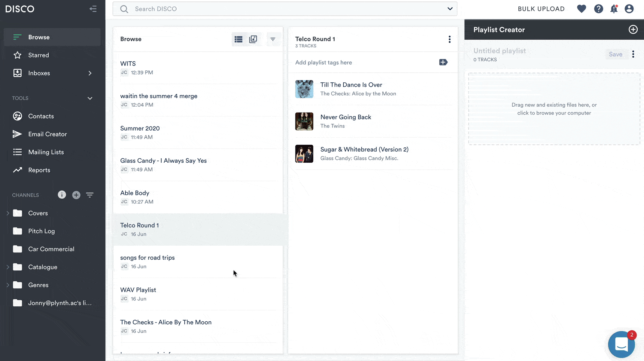Open Untitled playlist options menu
The width and height of the screenshot is (644, 361).
pos(633,54)
